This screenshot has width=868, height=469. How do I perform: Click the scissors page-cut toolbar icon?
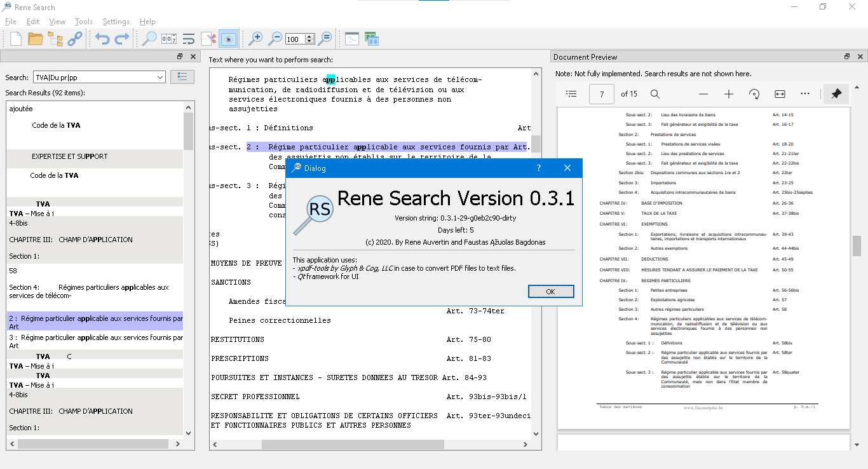(208, 39)
